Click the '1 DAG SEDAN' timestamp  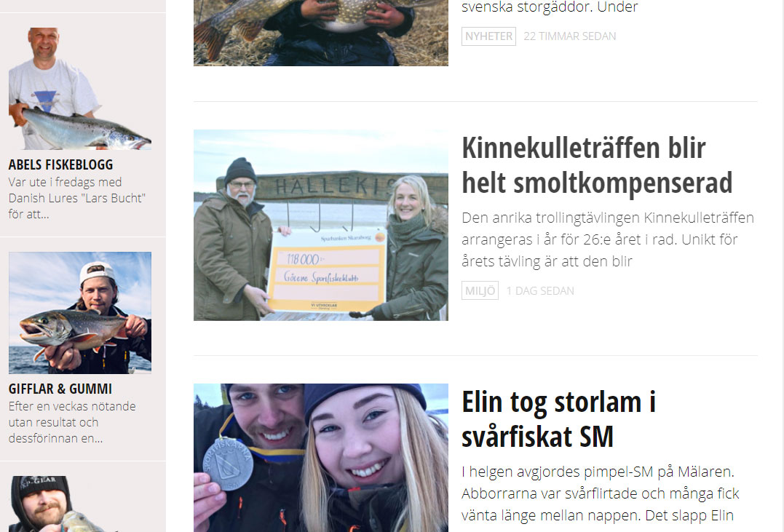pyautogui.click(x=540, y=290)
